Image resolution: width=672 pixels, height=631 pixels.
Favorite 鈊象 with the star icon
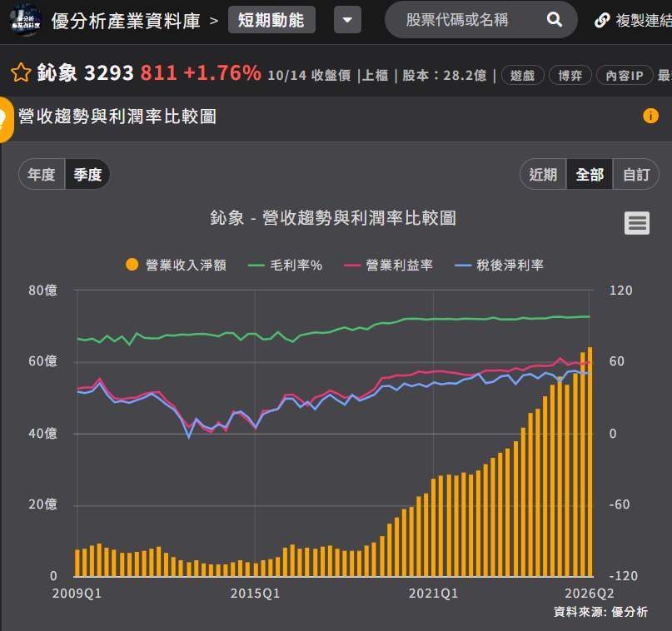point(21,72)
